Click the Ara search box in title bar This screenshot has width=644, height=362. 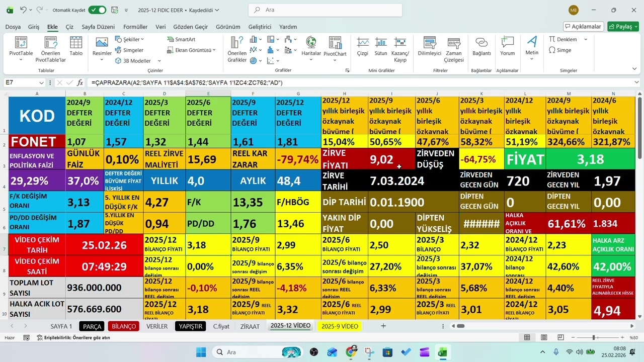point(325,10)
